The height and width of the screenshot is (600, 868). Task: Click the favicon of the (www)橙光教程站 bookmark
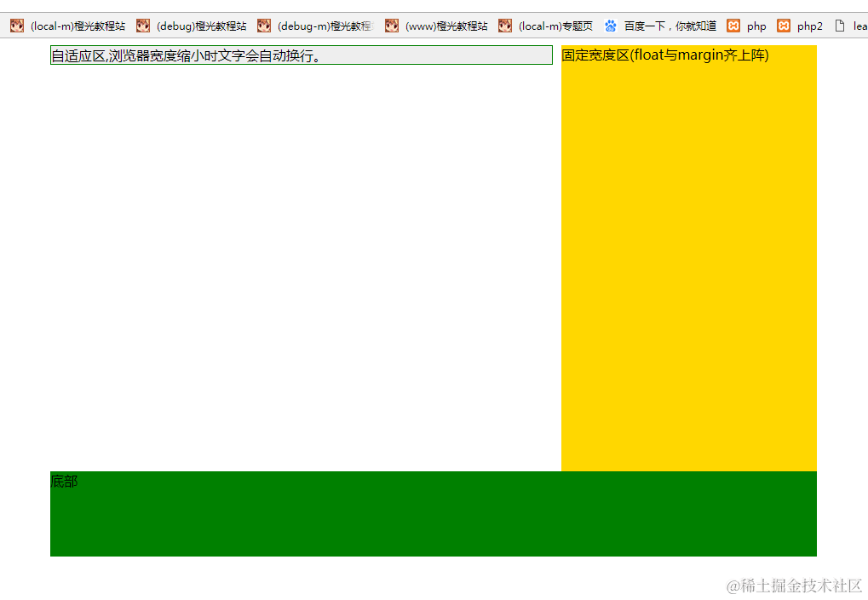391,26
